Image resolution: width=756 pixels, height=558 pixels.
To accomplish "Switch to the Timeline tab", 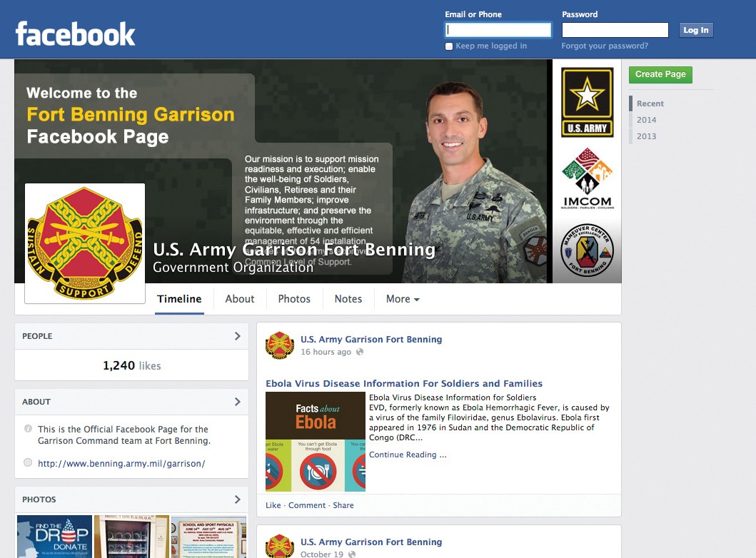I will pyautogui.click(x=179, y=299).
